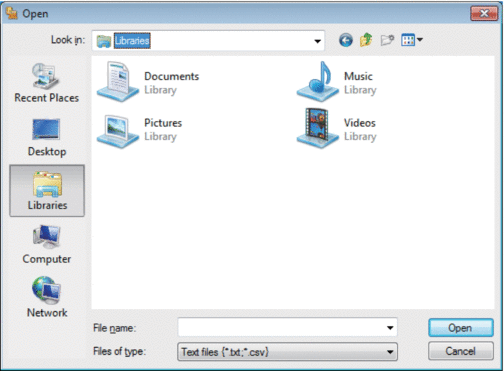The height and width of the screenshot is (371, 504).
Task: Close the Open dialog window
Action: point(484,13)
